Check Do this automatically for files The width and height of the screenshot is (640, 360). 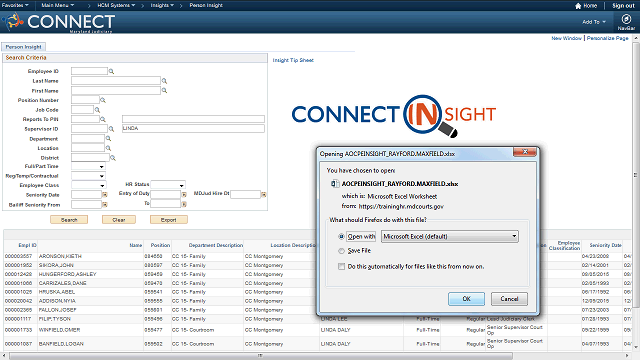coord(341,267)
